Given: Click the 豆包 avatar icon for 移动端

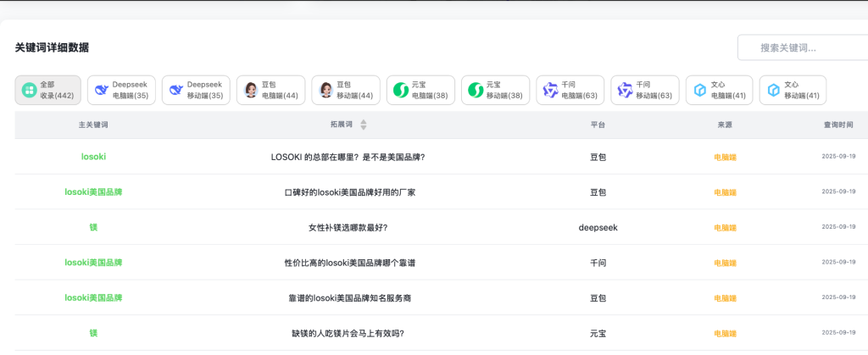Looking at the screenshot, I should 326,90.
